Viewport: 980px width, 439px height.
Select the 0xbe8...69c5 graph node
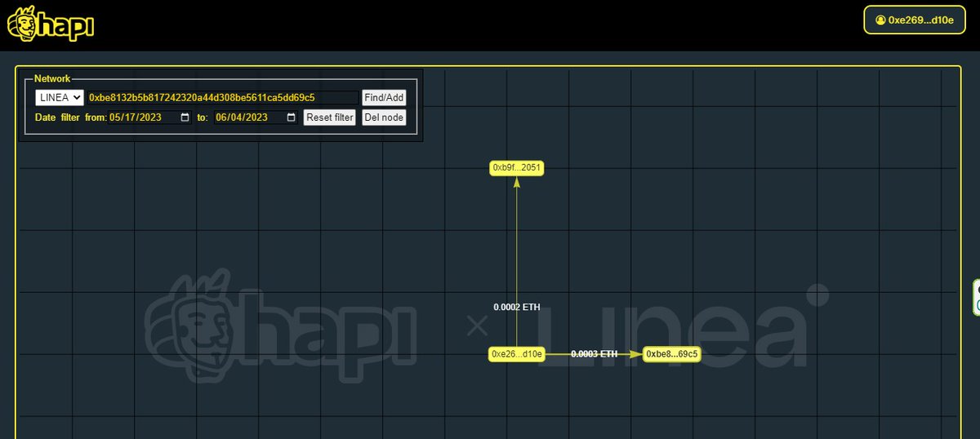[x=671, y=354]
